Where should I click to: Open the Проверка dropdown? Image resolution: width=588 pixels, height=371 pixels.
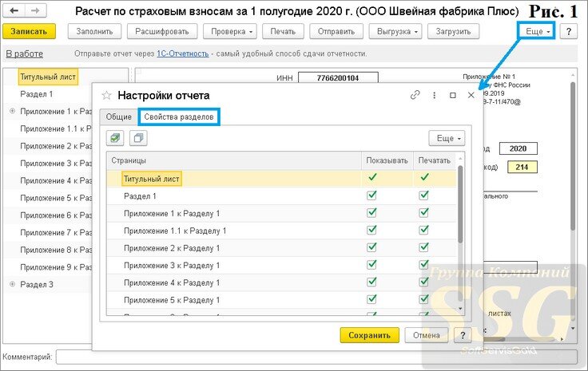(231, 31)
